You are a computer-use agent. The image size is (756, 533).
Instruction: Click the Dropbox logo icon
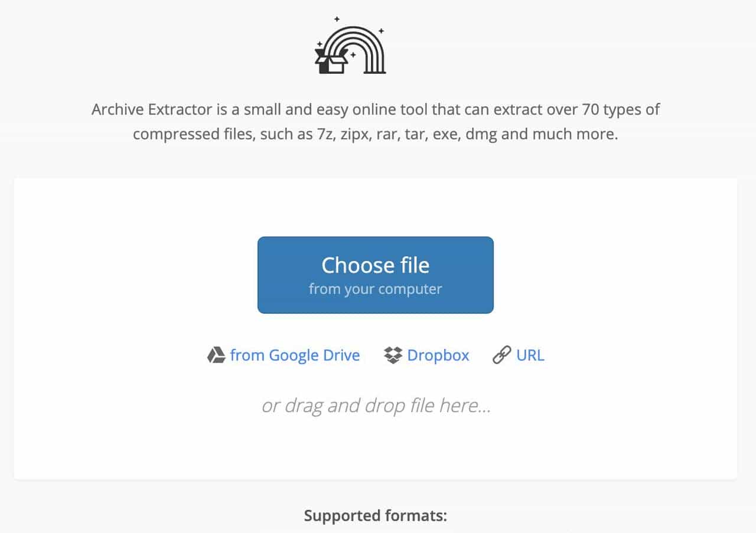tap(393, 355)
